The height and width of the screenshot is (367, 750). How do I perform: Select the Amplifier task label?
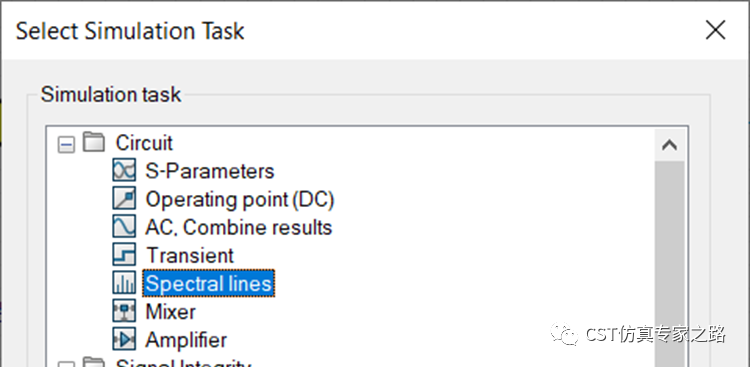click(x=186, y=340)
